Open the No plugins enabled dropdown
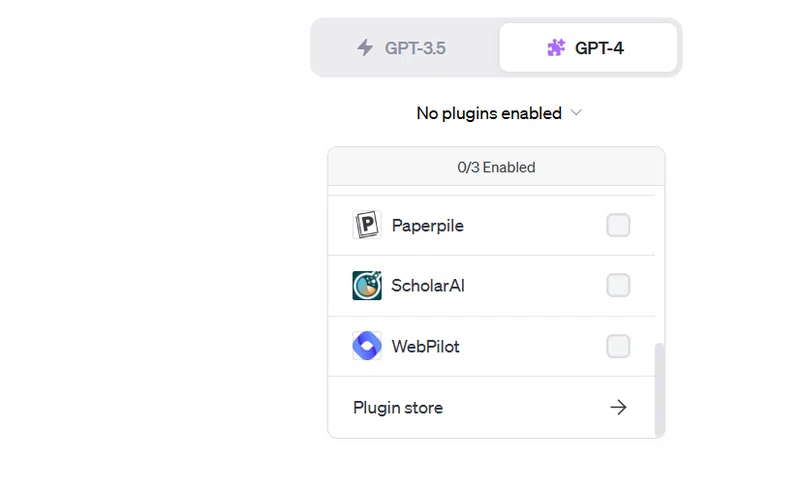 tap(499, 113)
